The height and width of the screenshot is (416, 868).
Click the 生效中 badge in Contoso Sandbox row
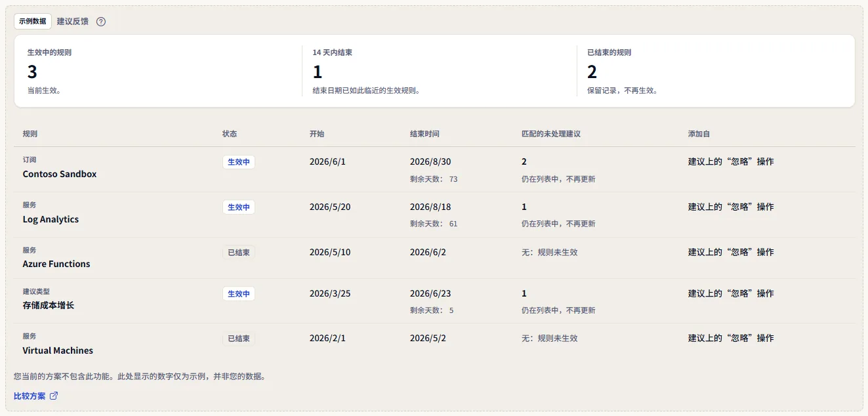coord(239,162)
